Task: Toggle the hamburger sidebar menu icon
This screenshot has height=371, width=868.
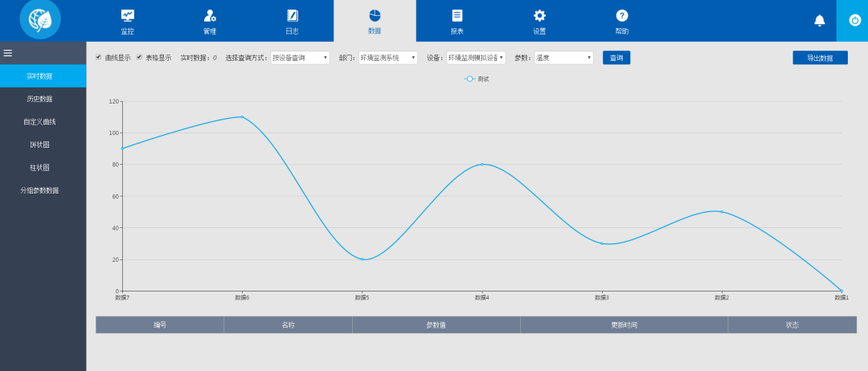Action: 8,53
